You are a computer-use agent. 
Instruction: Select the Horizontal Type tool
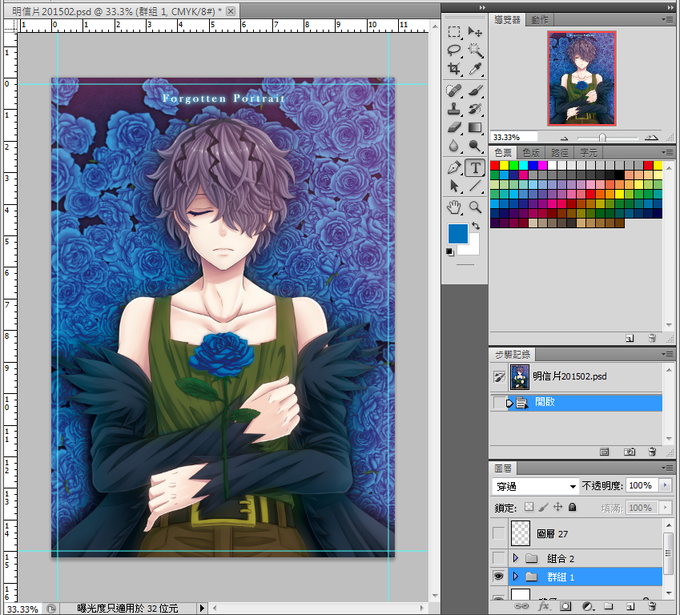tap(475, 167)
